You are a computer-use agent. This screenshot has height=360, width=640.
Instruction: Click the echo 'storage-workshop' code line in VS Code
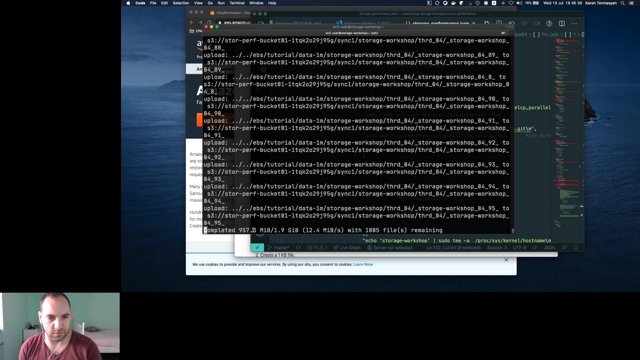click(x=457, y=241)
